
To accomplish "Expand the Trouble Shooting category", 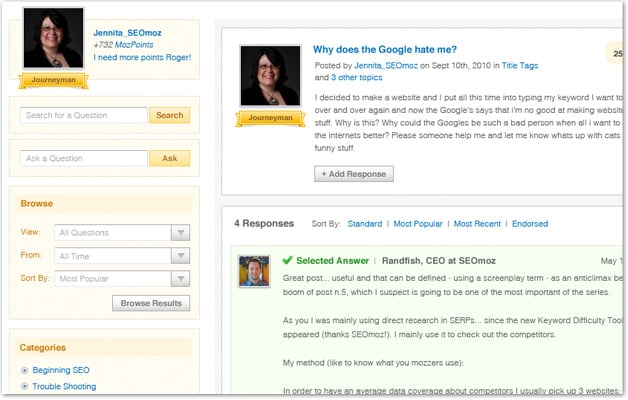I will [x=24, y=386].
